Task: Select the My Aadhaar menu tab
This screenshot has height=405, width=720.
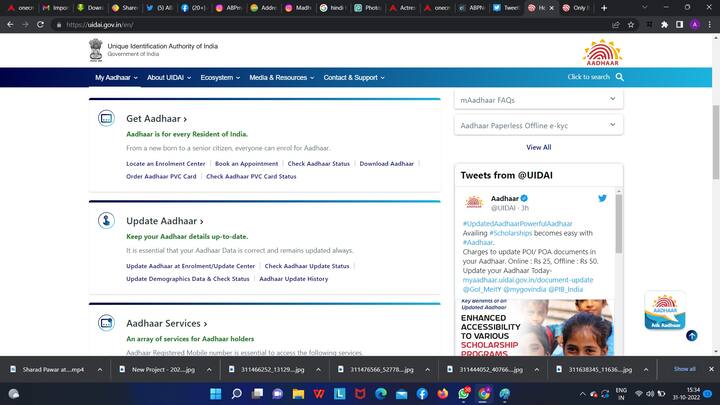Action: pos(115,77)
